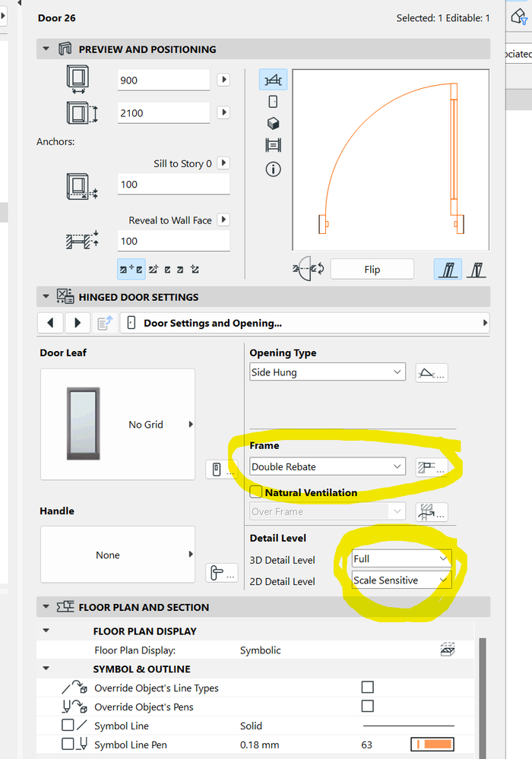Viewport: 532px width, 759px height.
Task: Click the mirror opening direction icon beside Flip
Action: [x=309, y=269]
